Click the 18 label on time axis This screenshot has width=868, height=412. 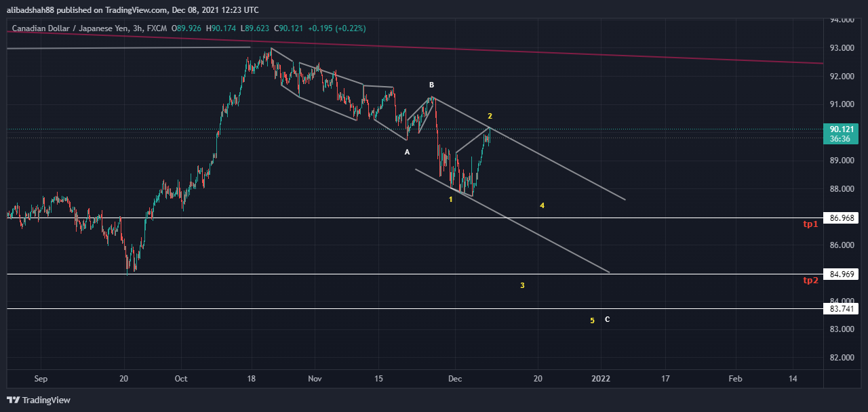click(252, 379)
